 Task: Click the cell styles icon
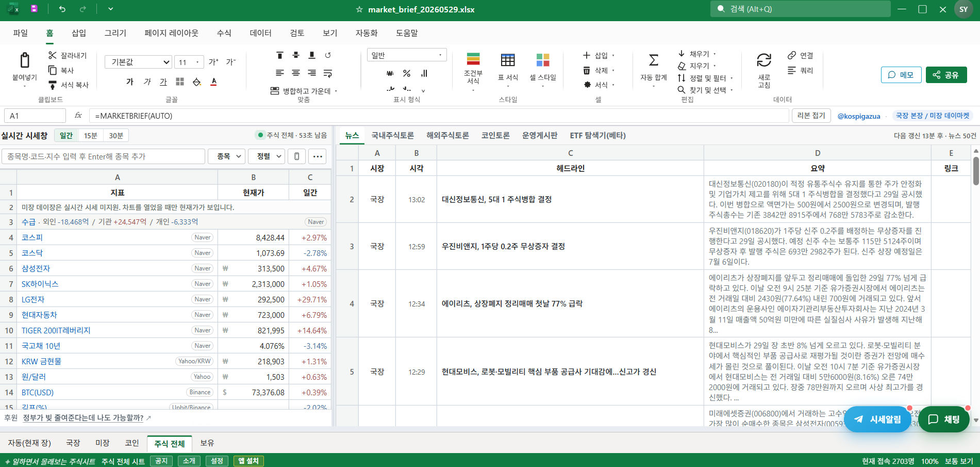coord(543,60)
